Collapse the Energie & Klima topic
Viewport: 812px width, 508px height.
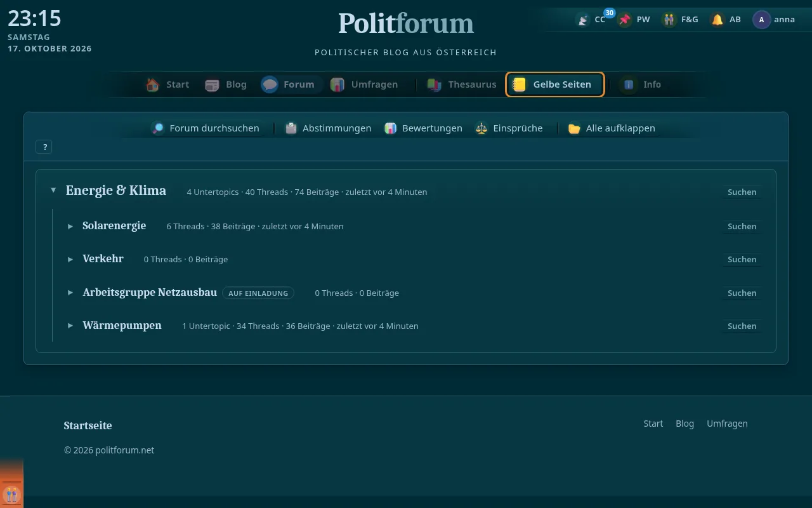click(53, 190)
